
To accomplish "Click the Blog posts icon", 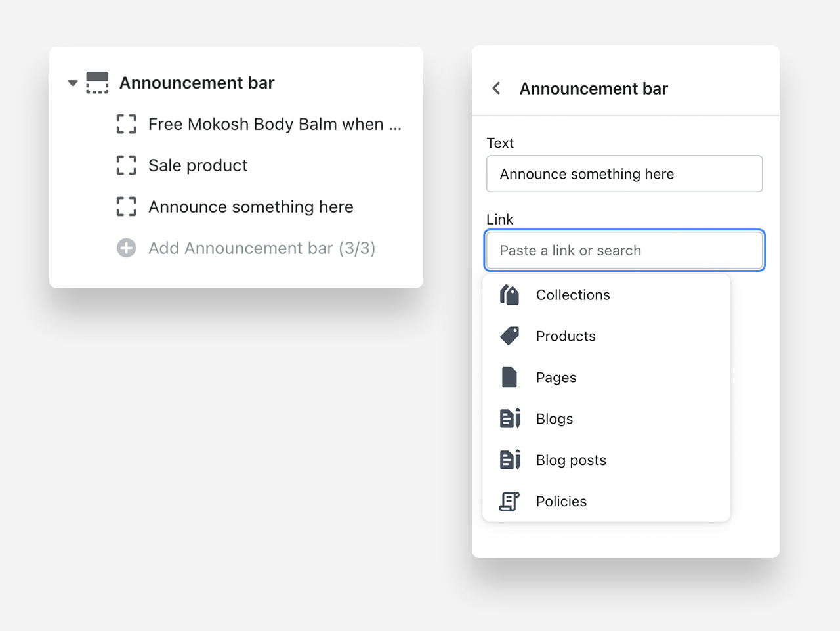I will point(510,460).
